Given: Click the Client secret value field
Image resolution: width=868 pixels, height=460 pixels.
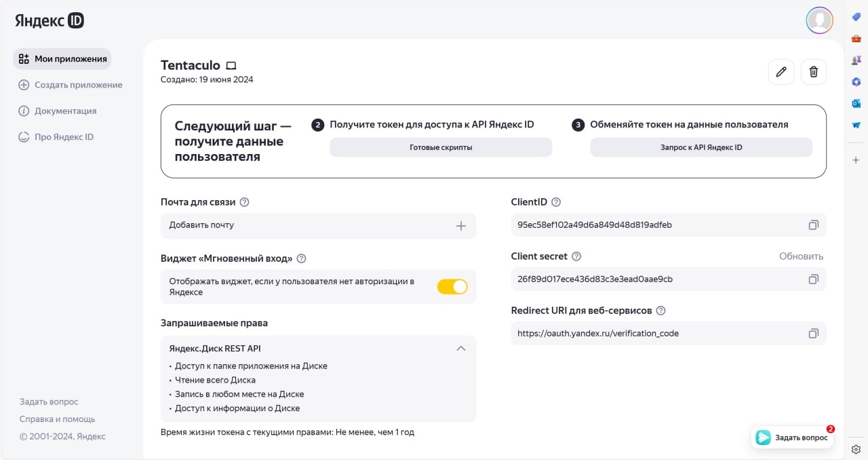Looking at the screenshot, I should 669,279.
